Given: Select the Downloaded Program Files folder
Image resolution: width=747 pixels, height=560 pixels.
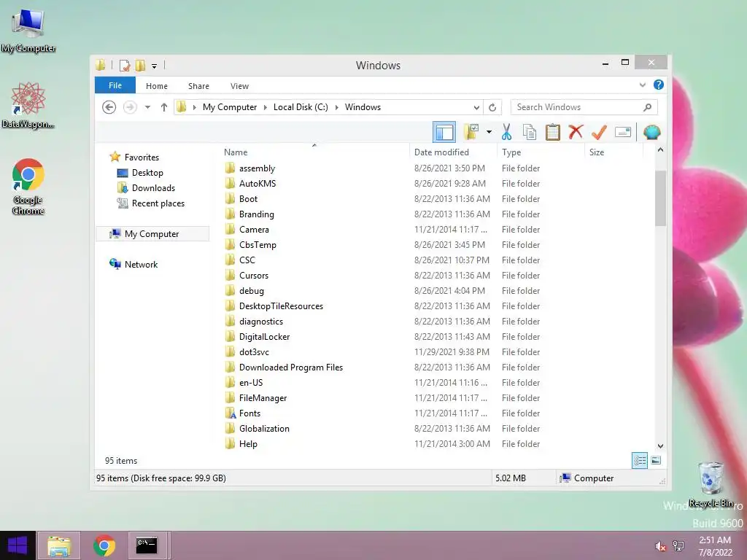Looking at the screenshot, I should tap(291, 367).
